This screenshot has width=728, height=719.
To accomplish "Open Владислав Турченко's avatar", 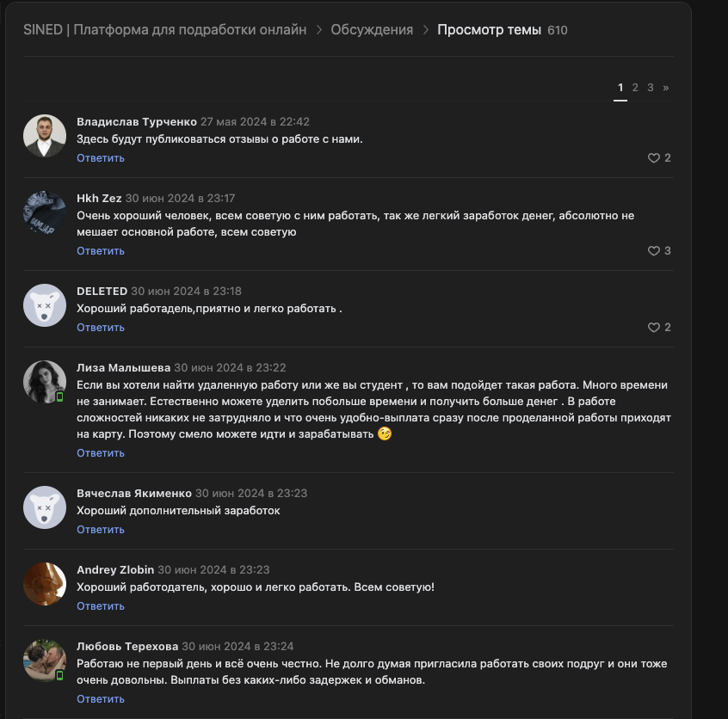I will (x=45, y=136).
